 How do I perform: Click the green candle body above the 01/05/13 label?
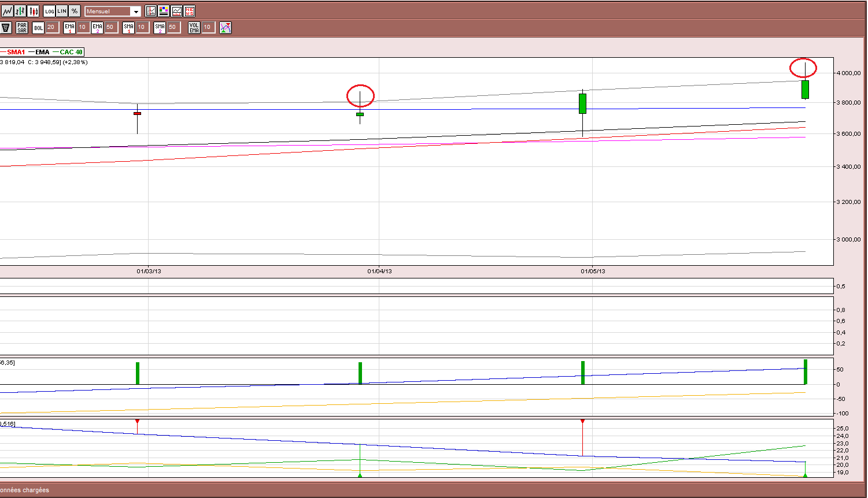[x=582, y=103]
